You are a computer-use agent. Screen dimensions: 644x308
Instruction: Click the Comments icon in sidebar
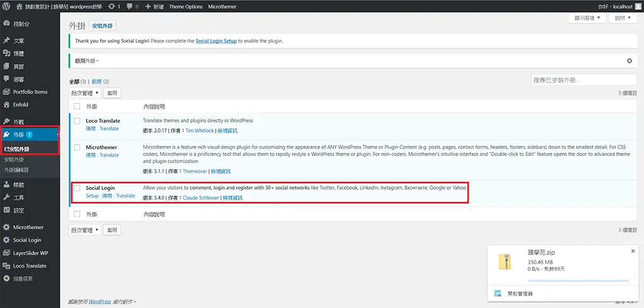(x=6, y=79)
